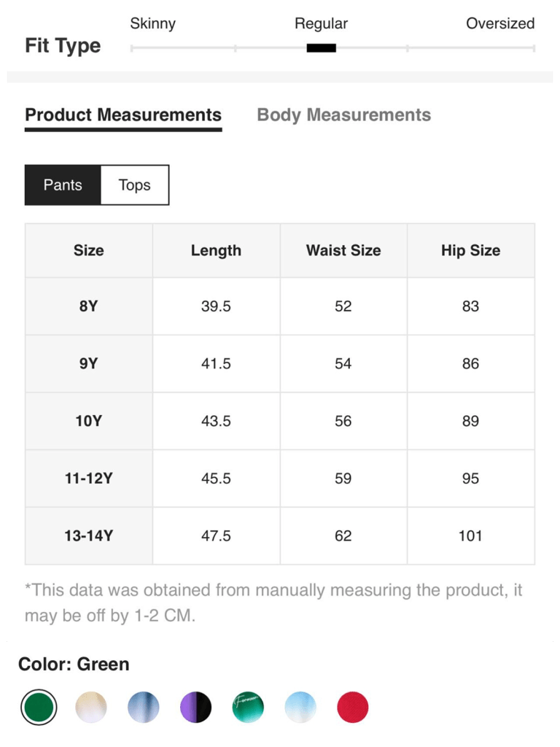560x747 pixels.
Task: Choose the green swatch with script lettering
Action: tap(248, 708)
